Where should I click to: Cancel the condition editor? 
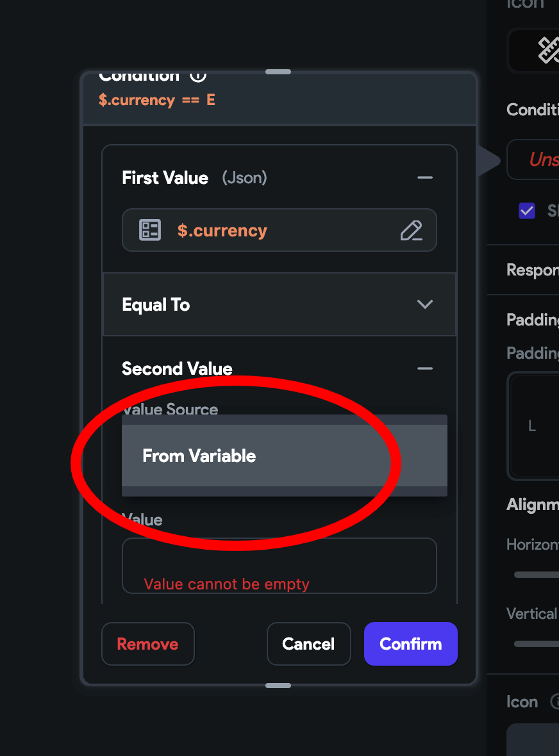click(x=308, y=644)
